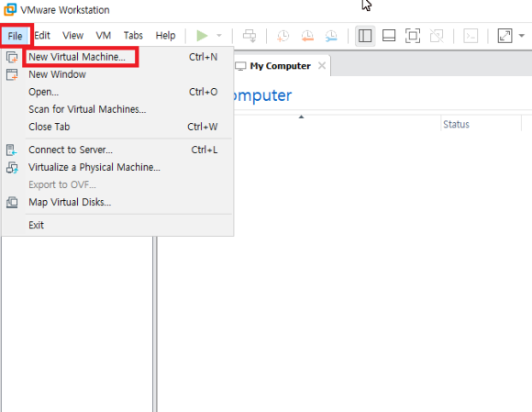Select Scan for Virtual Machines...
Image resolution: width=532 pixels, height=412 pixels.
[x=117, y=109]
